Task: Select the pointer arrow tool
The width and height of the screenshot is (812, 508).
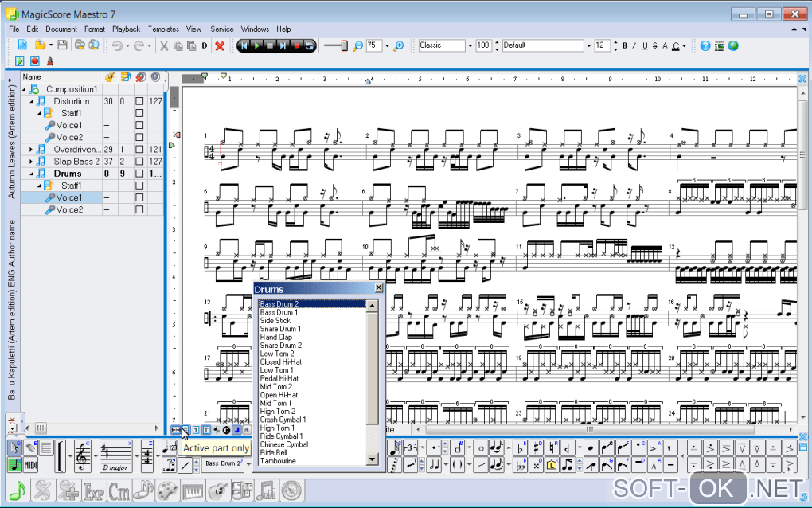Action: click(x=14, y=448)
